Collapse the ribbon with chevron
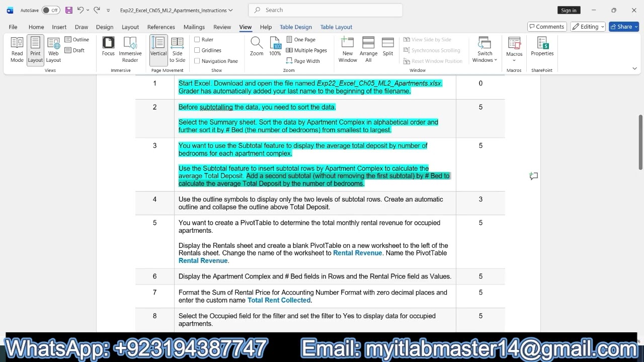Viewport: 644px width, 362px height. (x=635, y=68)
